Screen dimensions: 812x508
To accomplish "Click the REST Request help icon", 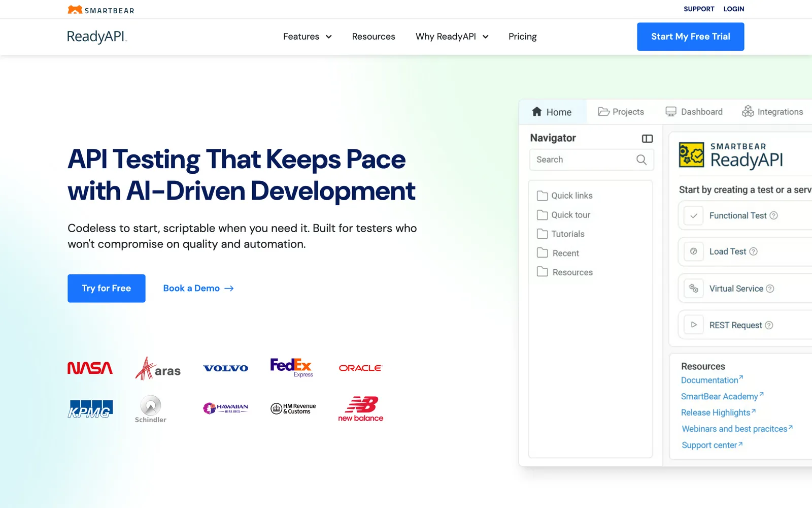I will pyautogui.click(x=769, y=325).
